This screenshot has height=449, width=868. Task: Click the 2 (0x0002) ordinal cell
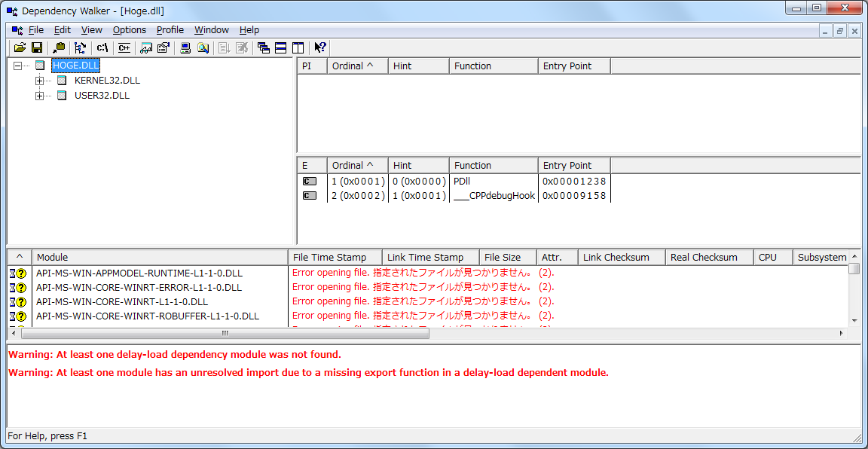[358, 195]
